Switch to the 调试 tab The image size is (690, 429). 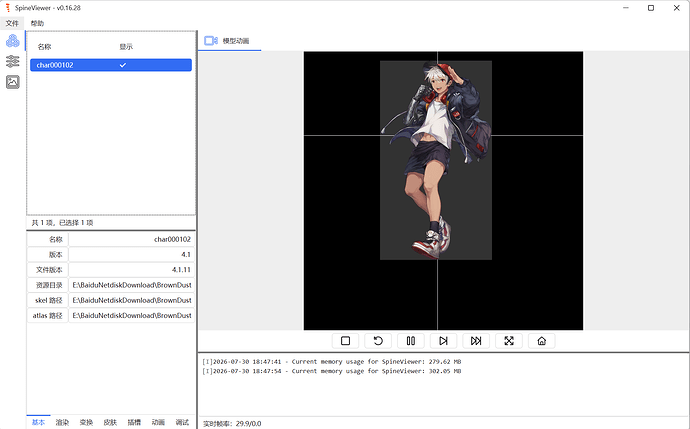tap(182, 422)
